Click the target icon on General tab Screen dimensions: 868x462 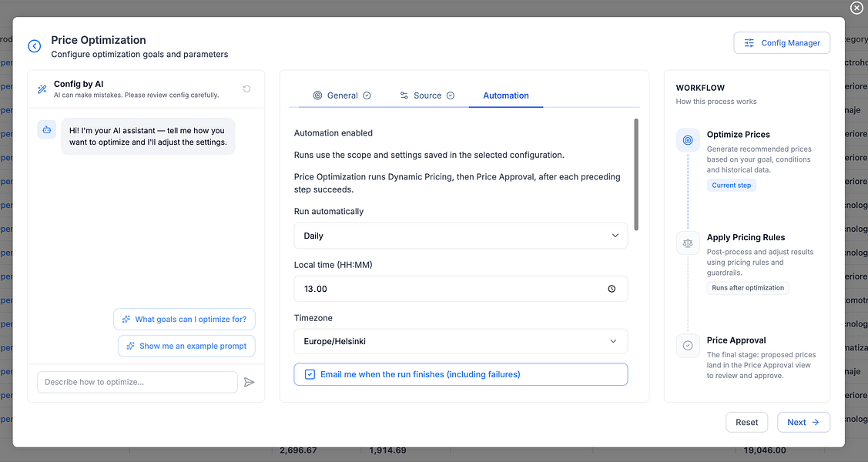318,95
